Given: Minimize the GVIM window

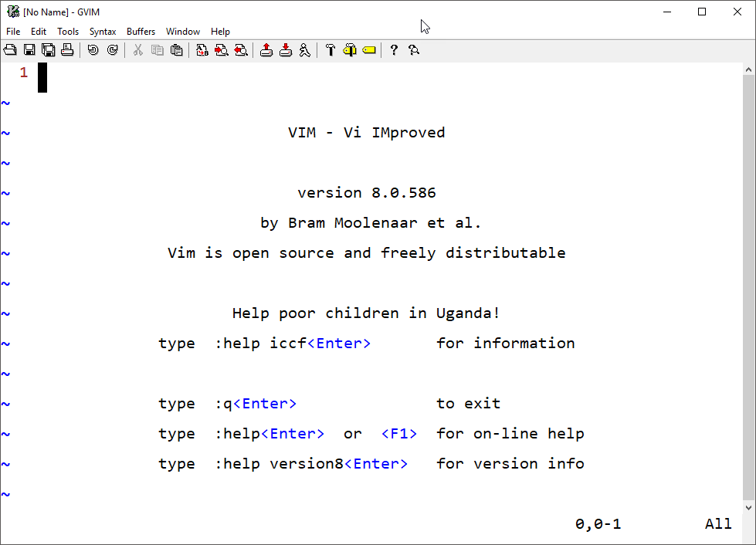Looking at the screenshot, I should point(667,12).
